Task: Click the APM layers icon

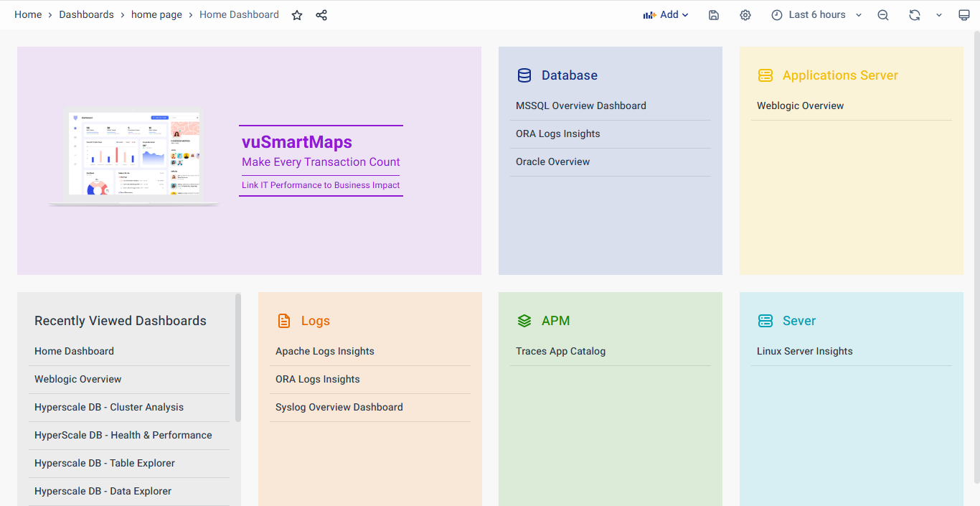Action: pyautogui.click(x=524, y=321)
